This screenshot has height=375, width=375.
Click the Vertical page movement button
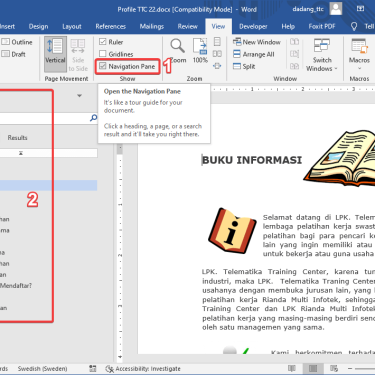pos(55,54)
